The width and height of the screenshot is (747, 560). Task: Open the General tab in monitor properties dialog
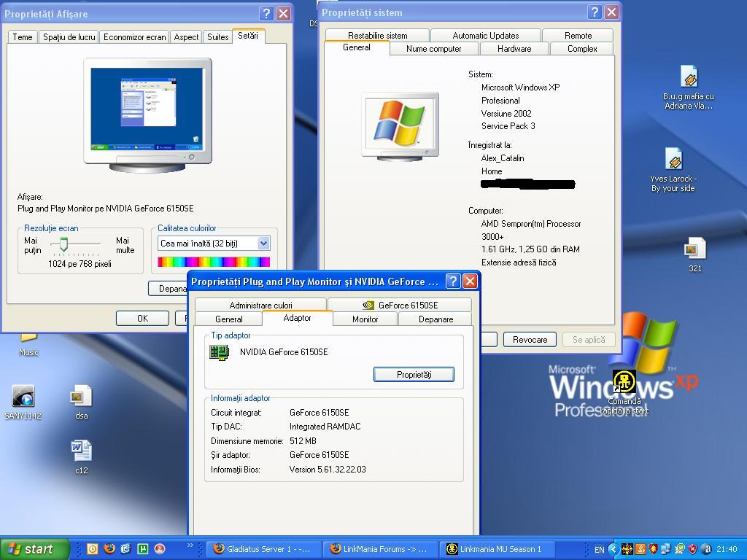(229, 319)
